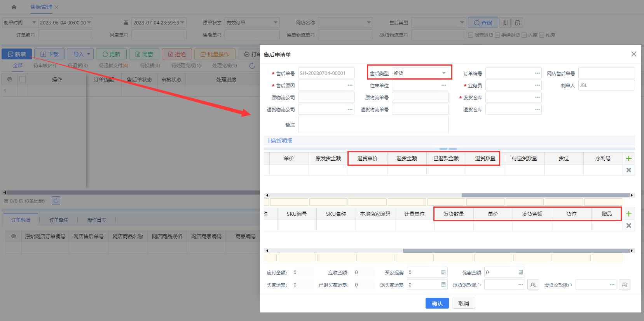Go to the home page icon
Image resolution: width=644 pixels, height=321 pixels.
pos(14,7)
